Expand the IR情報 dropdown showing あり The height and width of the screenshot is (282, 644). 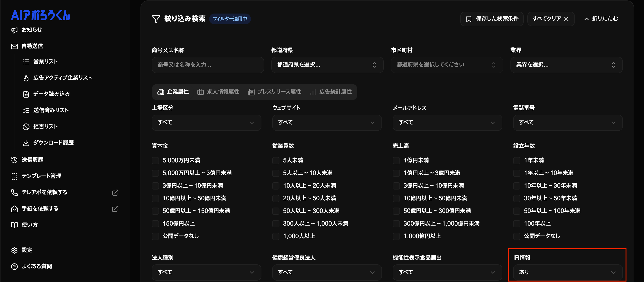(567, 272)
